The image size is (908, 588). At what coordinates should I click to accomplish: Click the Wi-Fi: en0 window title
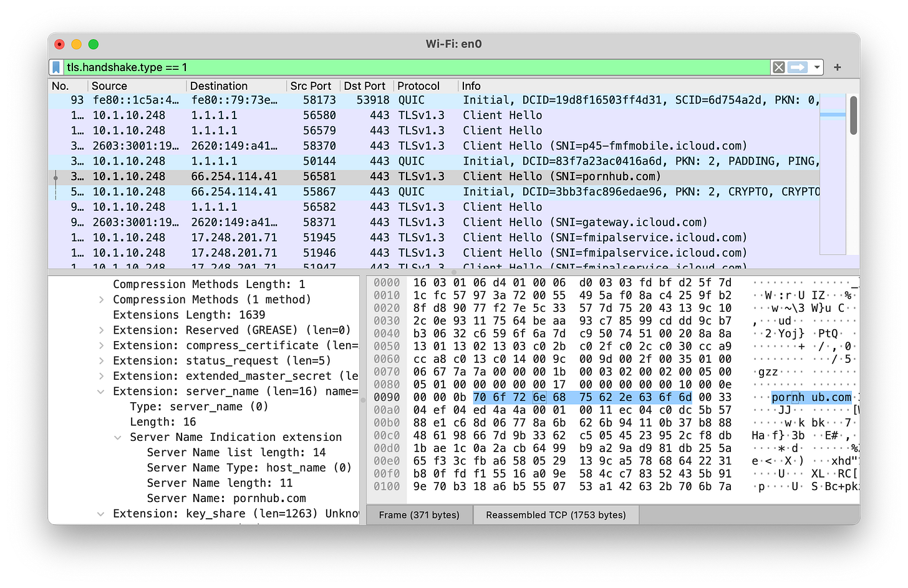(x=453, y=44)
